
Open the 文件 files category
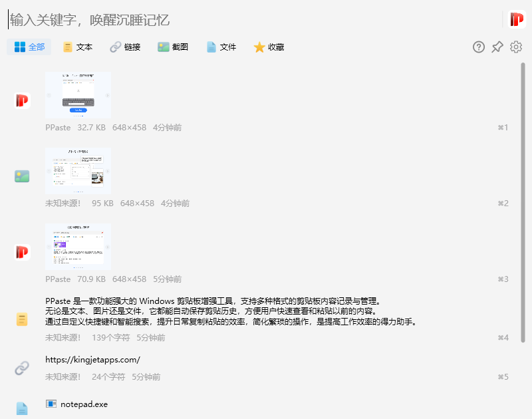(x=220, y=47)
